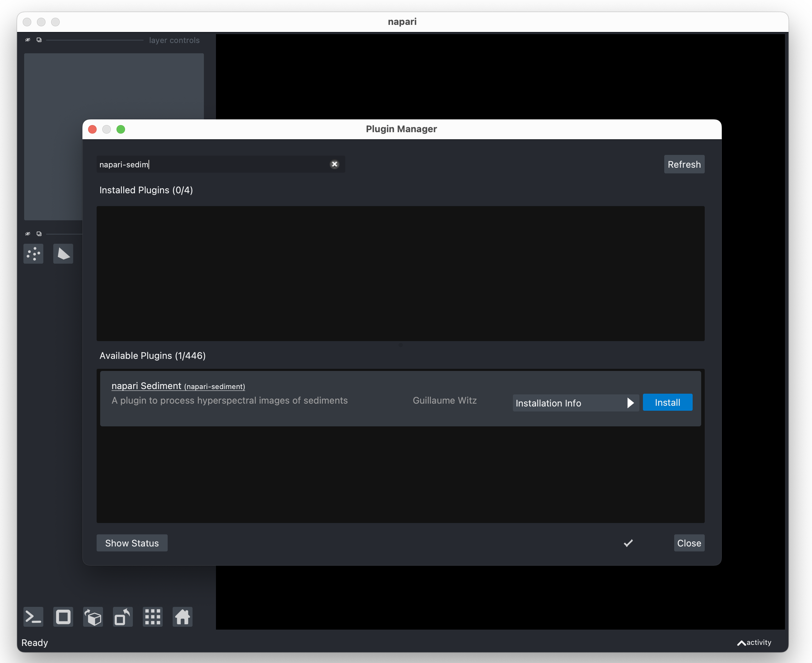Hide layer list panel eye icon
This screenshot has width=812, height=663.
(27, 234)
